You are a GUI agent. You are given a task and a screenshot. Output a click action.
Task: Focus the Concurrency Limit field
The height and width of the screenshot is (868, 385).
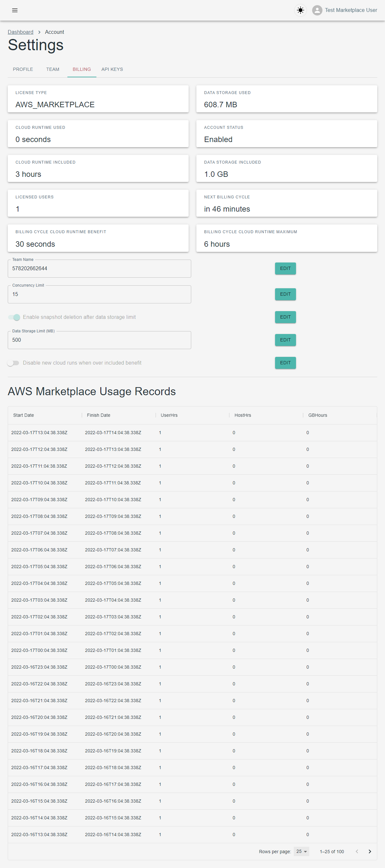(99, 294)
